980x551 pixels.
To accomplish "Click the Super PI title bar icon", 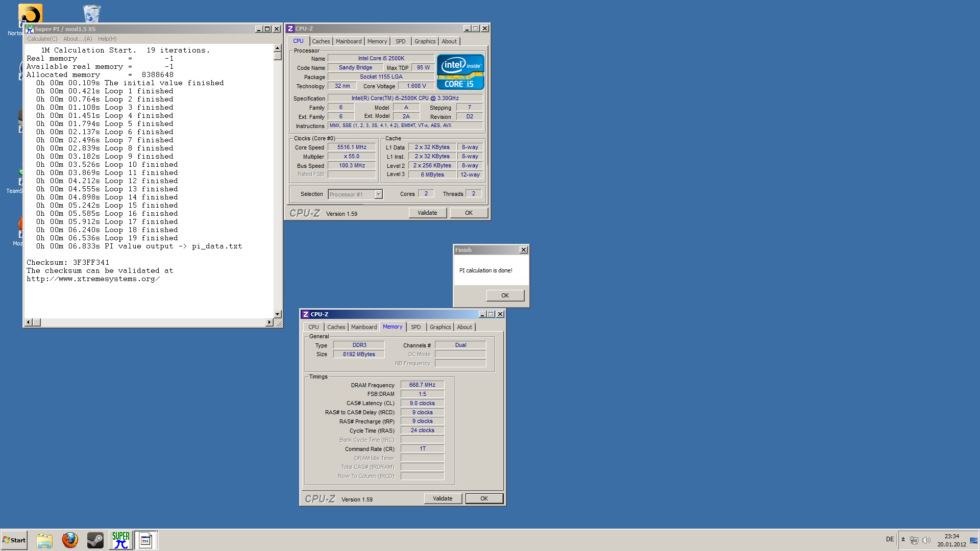I will pos(29,29).
